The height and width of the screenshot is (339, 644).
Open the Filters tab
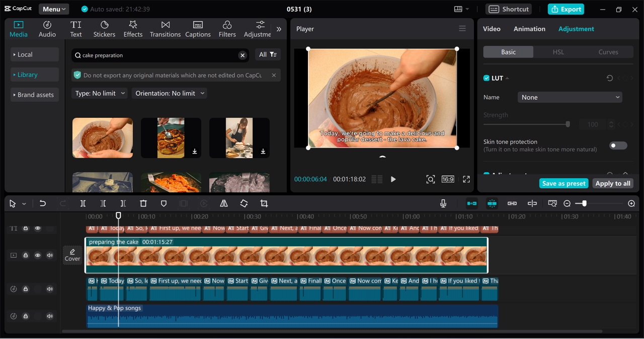227,29
